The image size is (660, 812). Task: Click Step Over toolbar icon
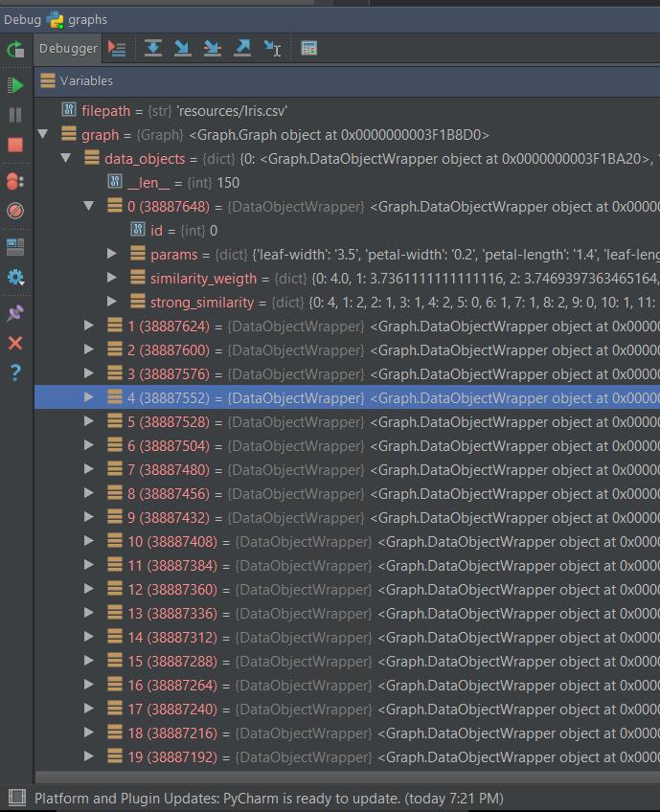153,48
